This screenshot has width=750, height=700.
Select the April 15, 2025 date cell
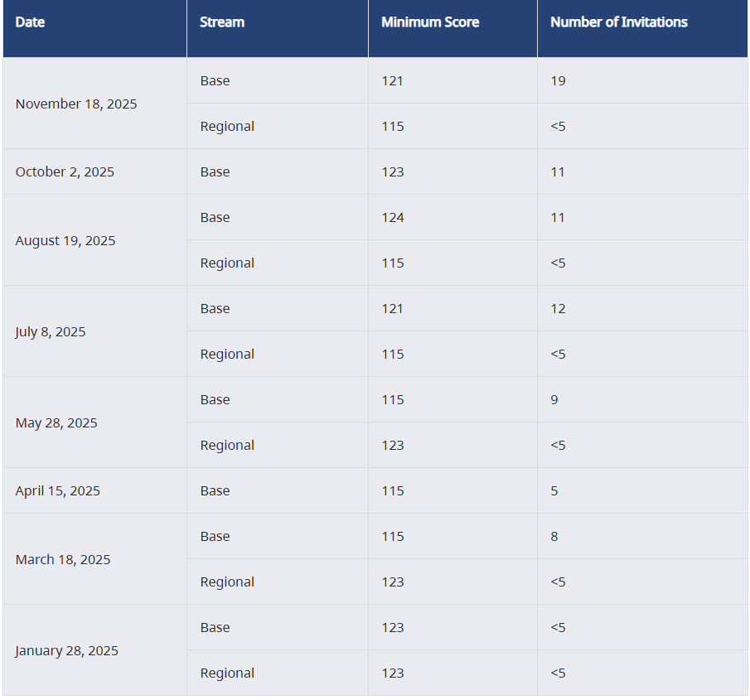pos(57,491)
